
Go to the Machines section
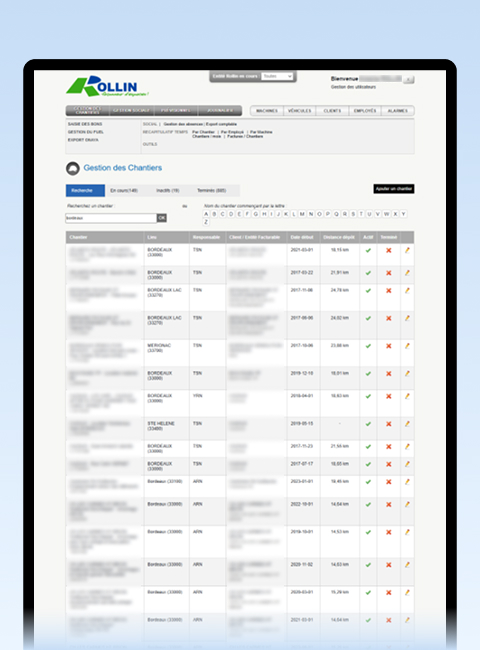[267, 111]
